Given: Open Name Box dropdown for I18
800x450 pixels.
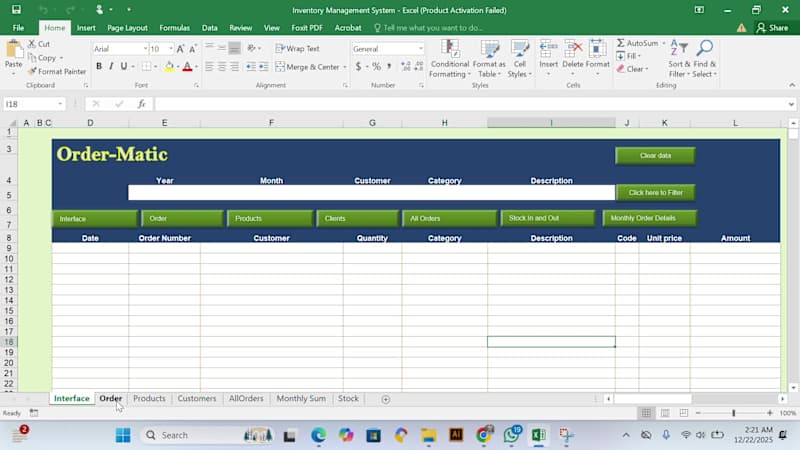Looking at the screenshot, I should (x=60, y=104).
